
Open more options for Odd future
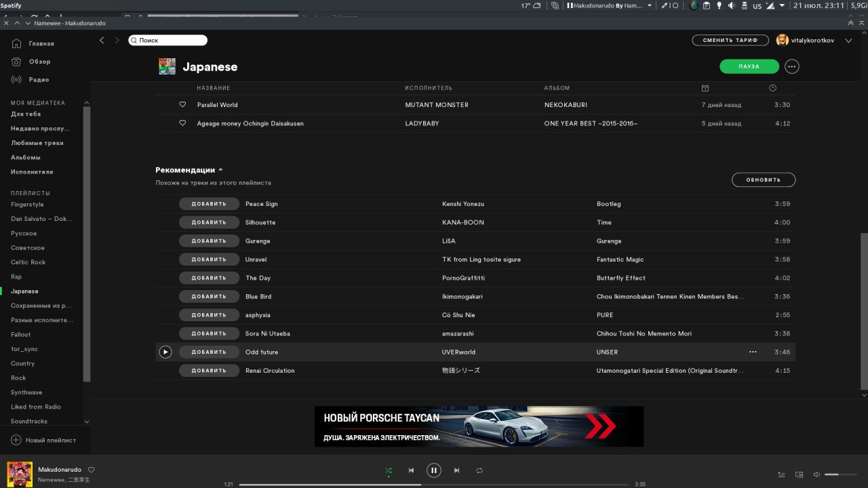[753, 352]
